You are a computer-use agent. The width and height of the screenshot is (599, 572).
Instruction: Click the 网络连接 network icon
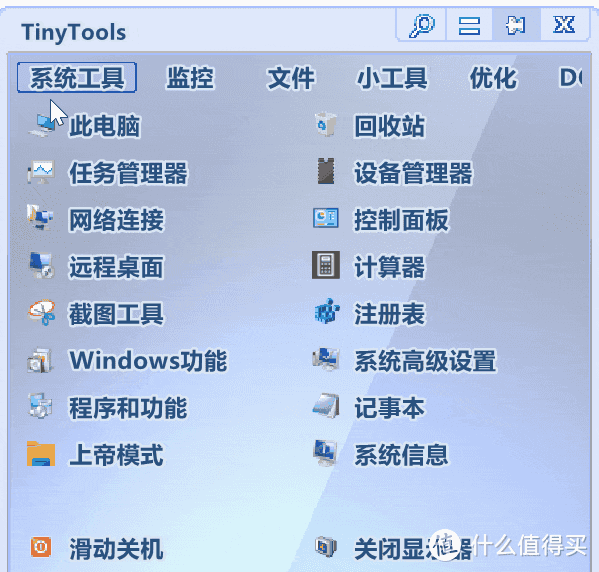pyautogui.click(x=40, y=217)
